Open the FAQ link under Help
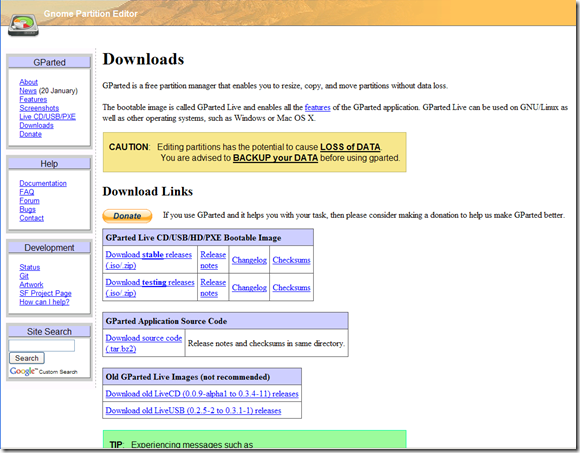The image size is (580, 453). click(x=27, y=192)
